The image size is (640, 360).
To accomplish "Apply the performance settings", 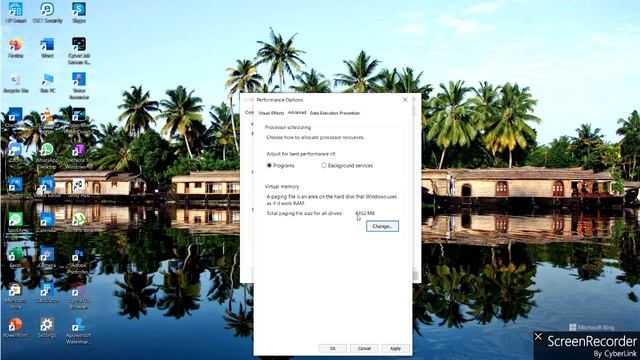I will (395, 349).
